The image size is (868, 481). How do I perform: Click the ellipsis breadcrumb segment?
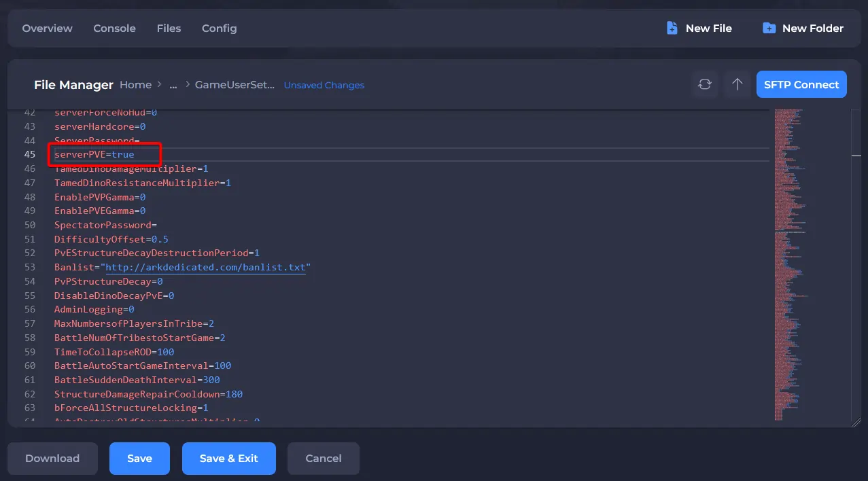tap(173, 85)
